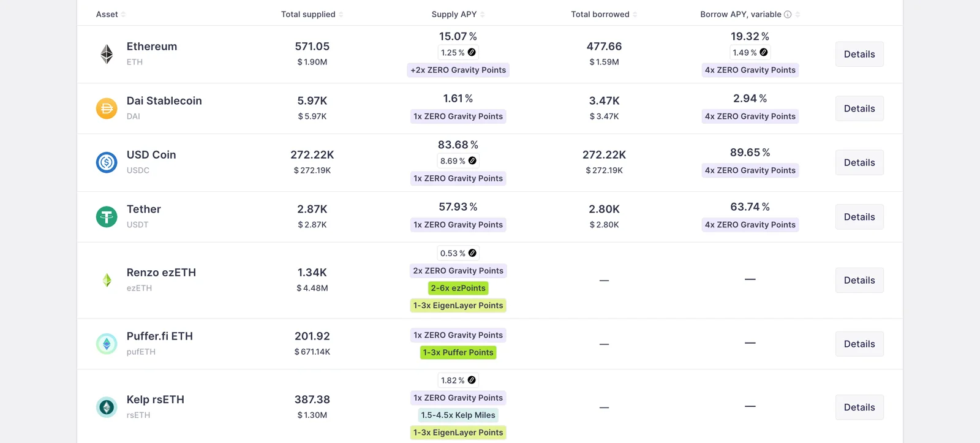The image size is (980, 443).
Task: Click the USD Coin logo icon
Action: point(107,162)
